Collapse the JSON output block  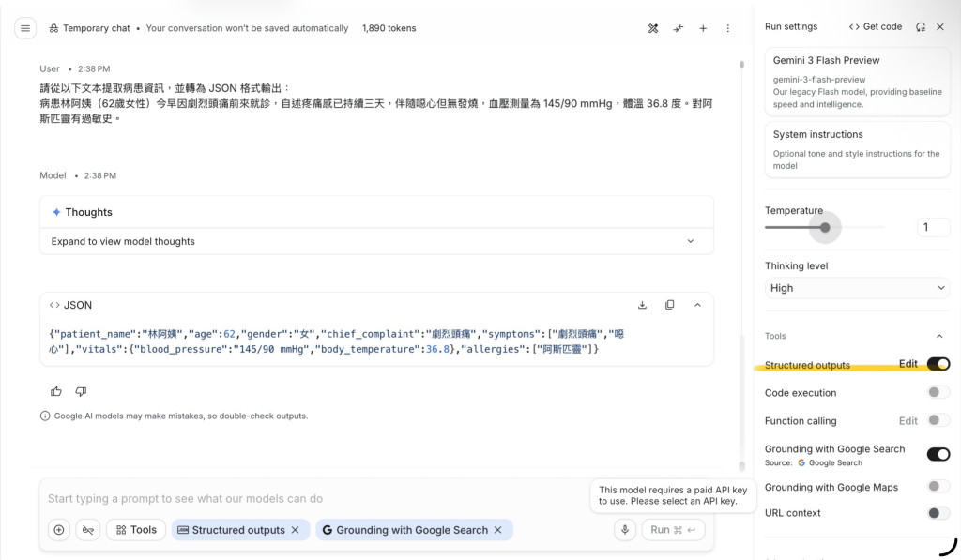pyautogui.click(x=697, y=305)
